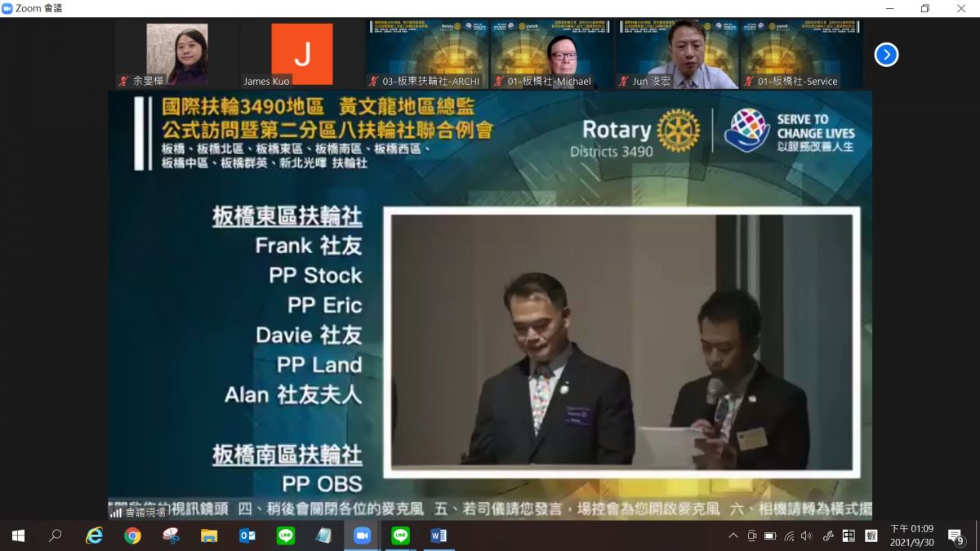Click the James Kuo name label
This screenshot has height=551, width=980.
tap(266, 81)
